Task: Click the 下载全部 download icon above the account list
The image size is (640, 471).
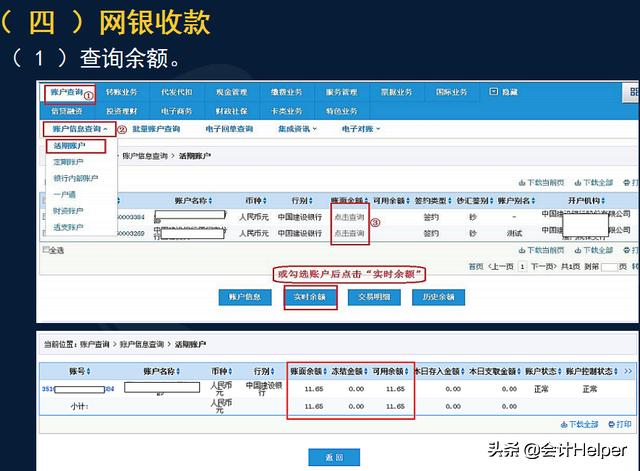Action: (x=578, y=183)
